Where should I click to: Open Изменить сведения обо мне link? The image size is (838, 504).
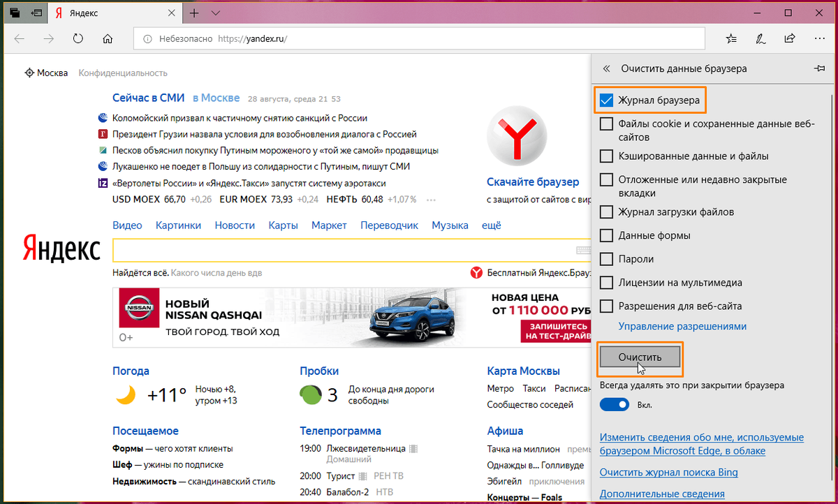coord(702,444)
